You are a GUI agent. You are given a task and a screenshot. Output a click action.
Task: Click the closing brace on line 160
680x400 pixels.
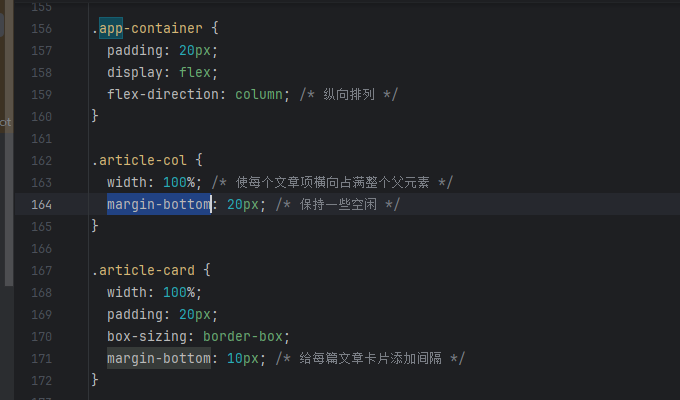pyautogui.click(x=95, y=116)
